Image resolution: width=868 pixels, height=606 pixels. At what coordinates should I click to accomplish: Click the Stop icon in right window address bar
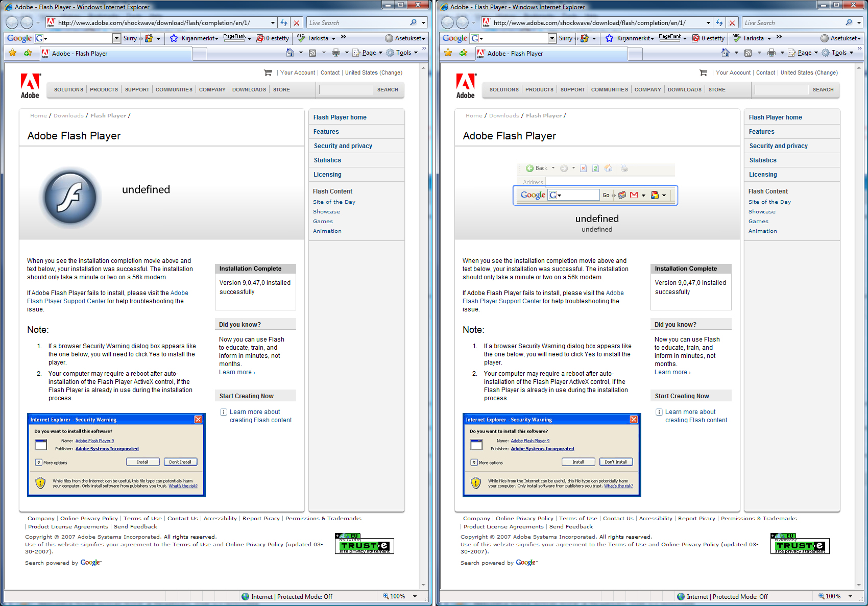point(732,23)
